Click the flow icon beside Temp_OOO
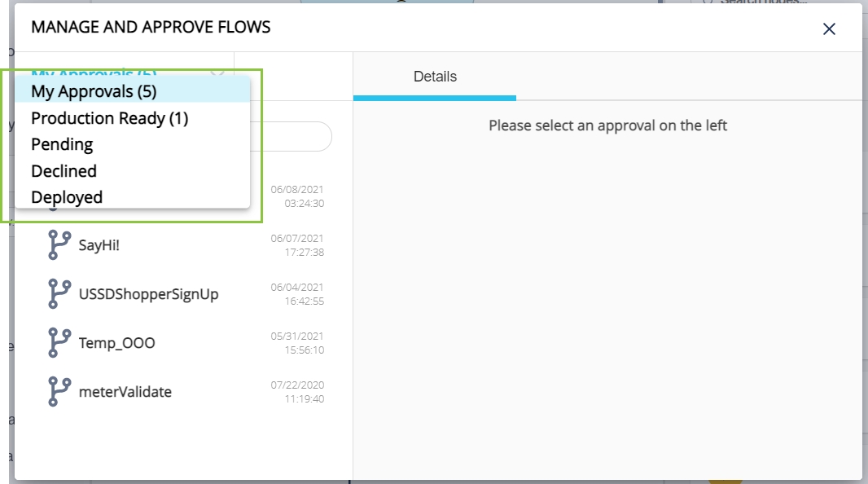Viewport: 868px width, 484px height. click(x=59, y=342)
